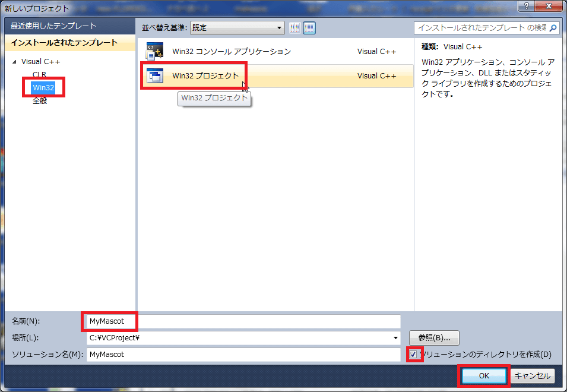The image size is (567, 392).
Task: Select Win32 コンソール アプリケーション template text
Action: click(232, 51)
